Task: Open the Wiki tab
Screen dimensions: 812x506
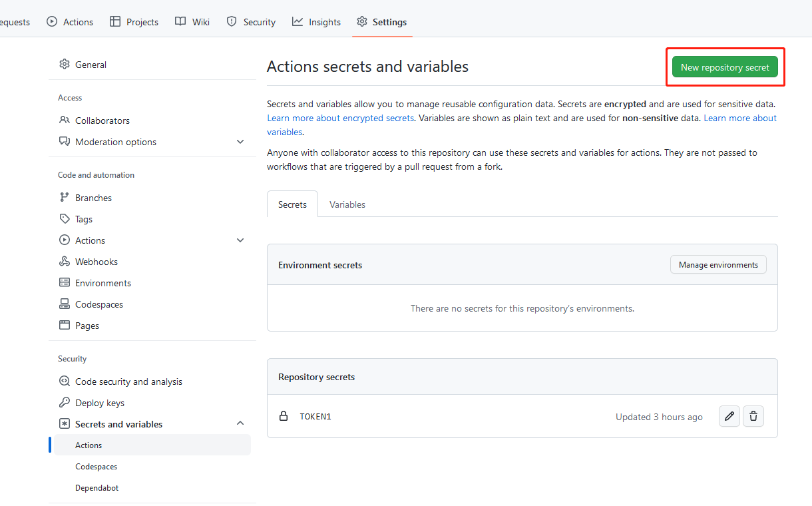Action: pos(192,22)
